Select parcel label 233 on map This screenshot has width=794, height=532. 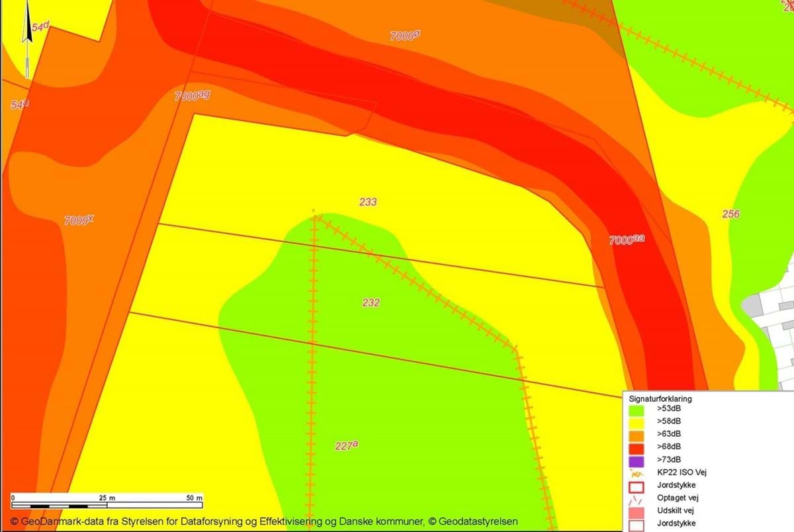point(368,202)
